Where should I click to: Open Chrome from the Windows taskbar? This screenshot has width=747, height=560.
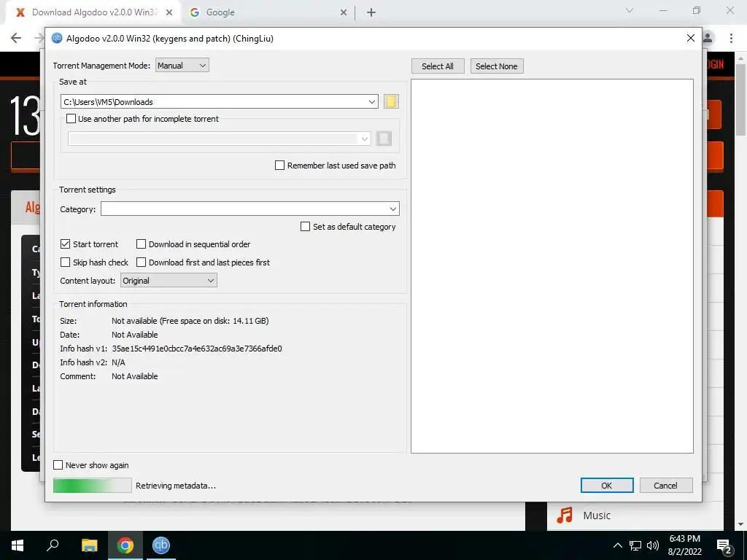pyautogui.click(x=125, y=545)
